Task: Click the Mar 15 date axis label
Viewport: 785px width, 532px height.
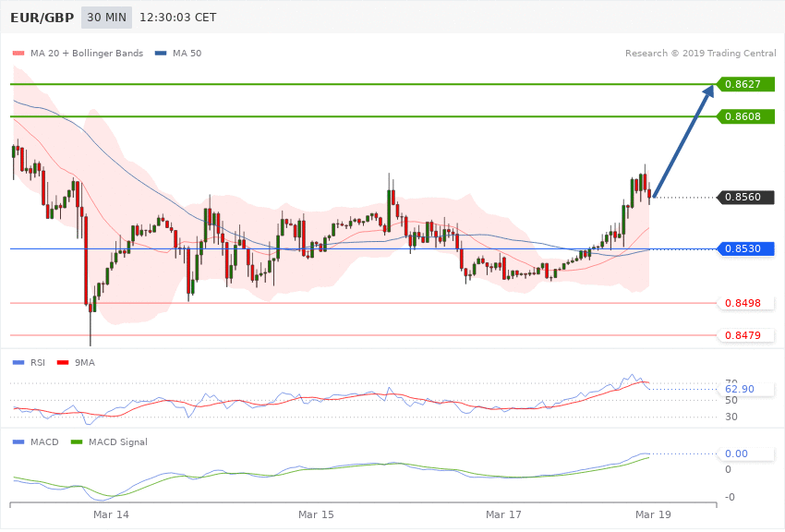Action: pos(316,514)
